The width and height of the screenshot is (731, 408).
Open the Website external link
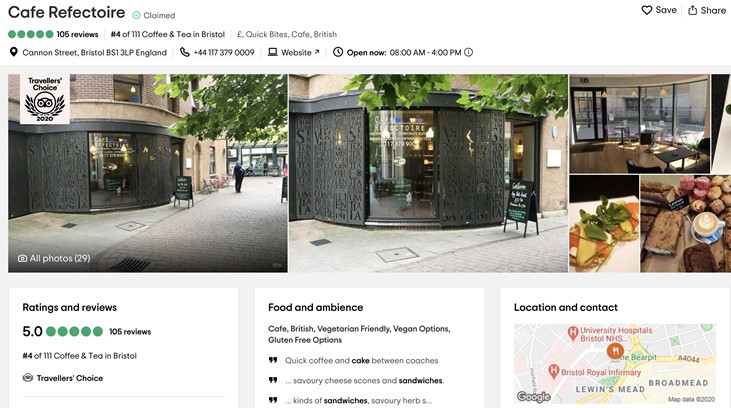click(x=300, y=52)
